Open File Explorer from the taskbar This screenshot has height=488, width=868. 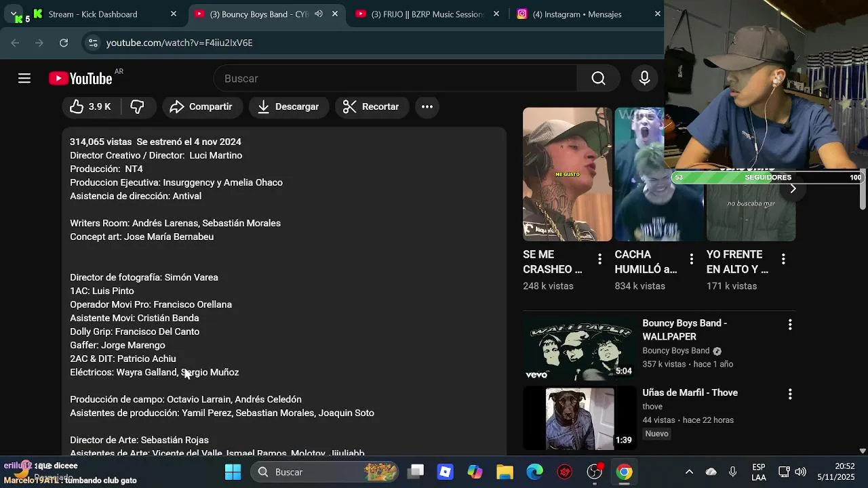505,472
